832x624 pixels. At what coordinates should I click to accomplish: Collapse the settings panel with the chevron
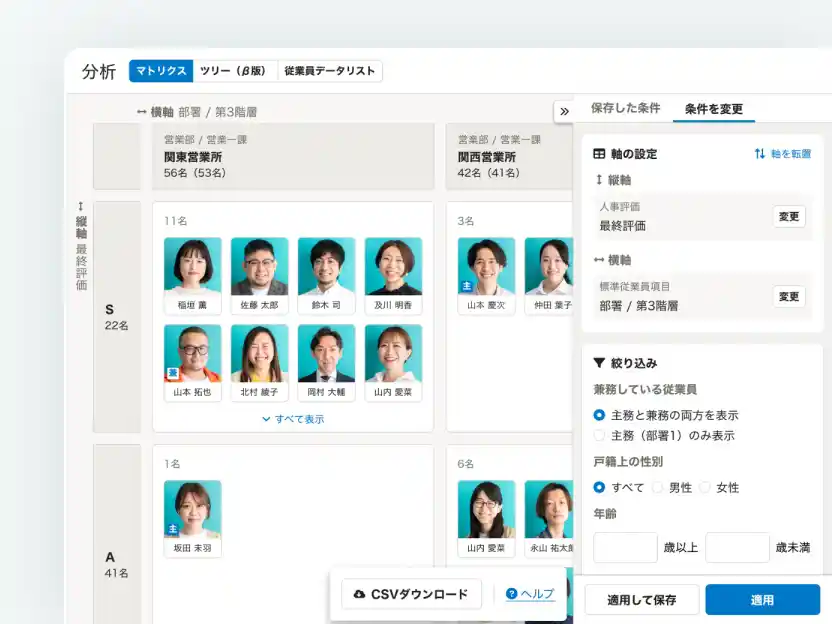point(564,112)
